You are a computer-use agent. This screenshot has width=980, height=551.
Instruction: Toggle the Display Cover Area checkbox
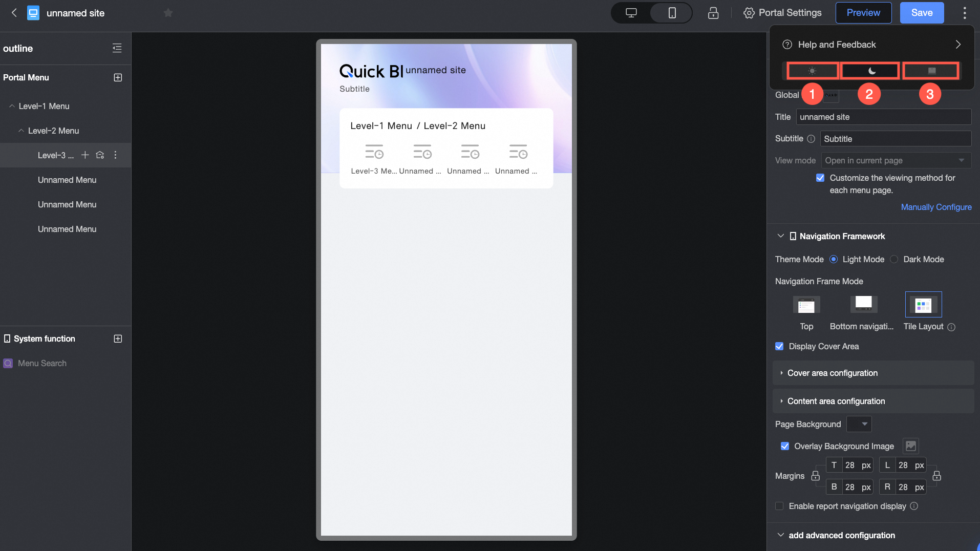point(779,346)
